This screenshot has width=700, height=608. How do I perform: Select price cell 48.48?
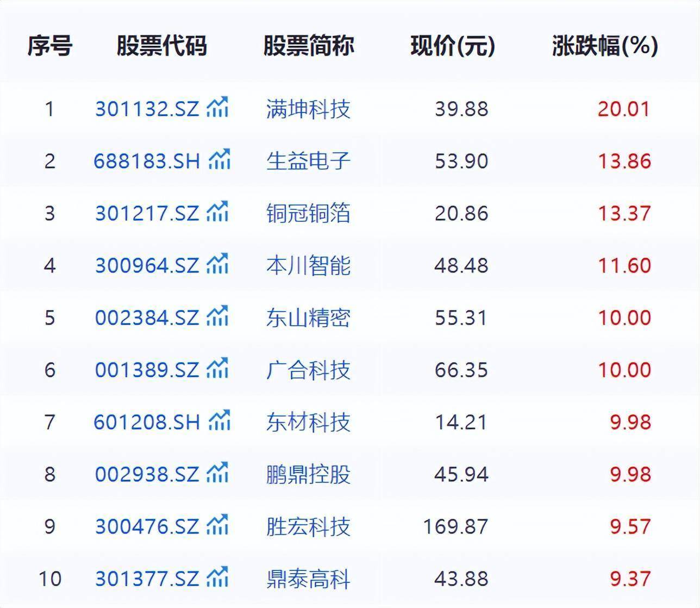tap(461, 266)
